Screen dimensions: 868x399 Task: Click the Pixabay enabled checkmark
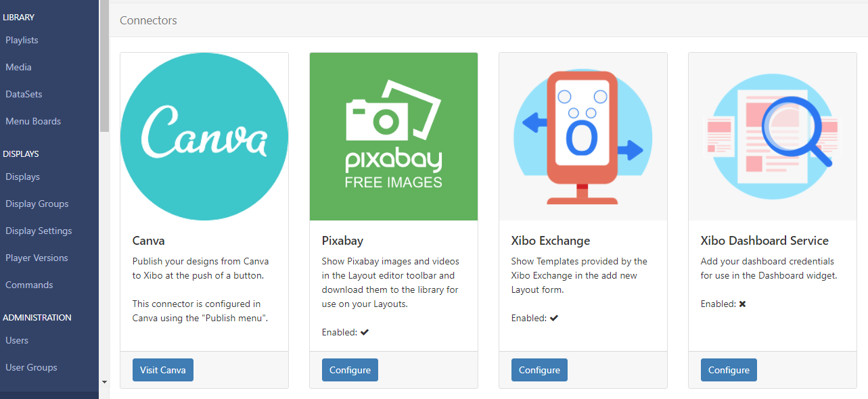[x=365, y=332]
